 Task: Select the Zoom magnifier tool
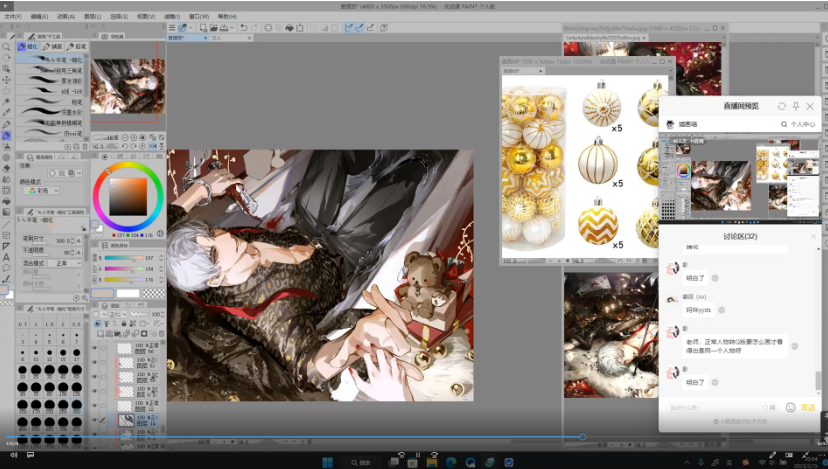pyautogui.click(x=6, y=46)
